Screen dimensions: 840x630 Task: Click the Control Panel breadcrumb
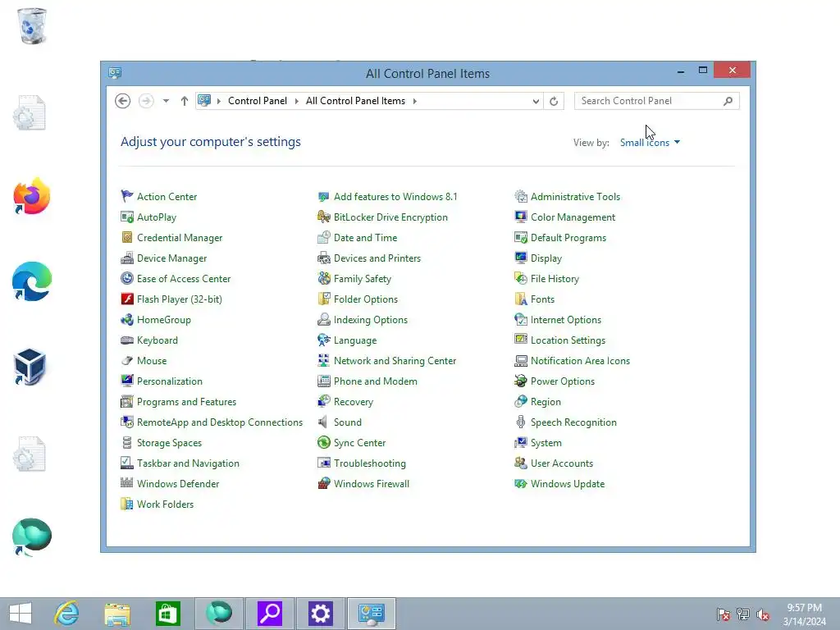click(x=257, y=101)
